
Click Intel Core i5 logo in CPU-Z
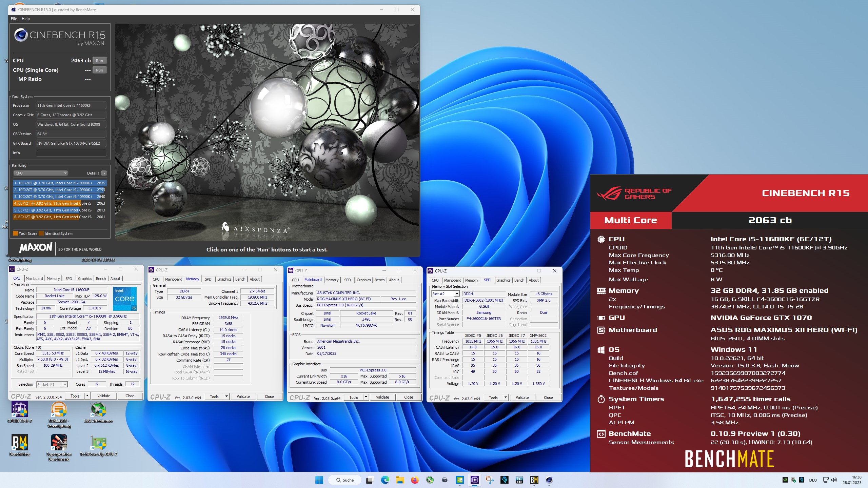[x=125, y=299]
